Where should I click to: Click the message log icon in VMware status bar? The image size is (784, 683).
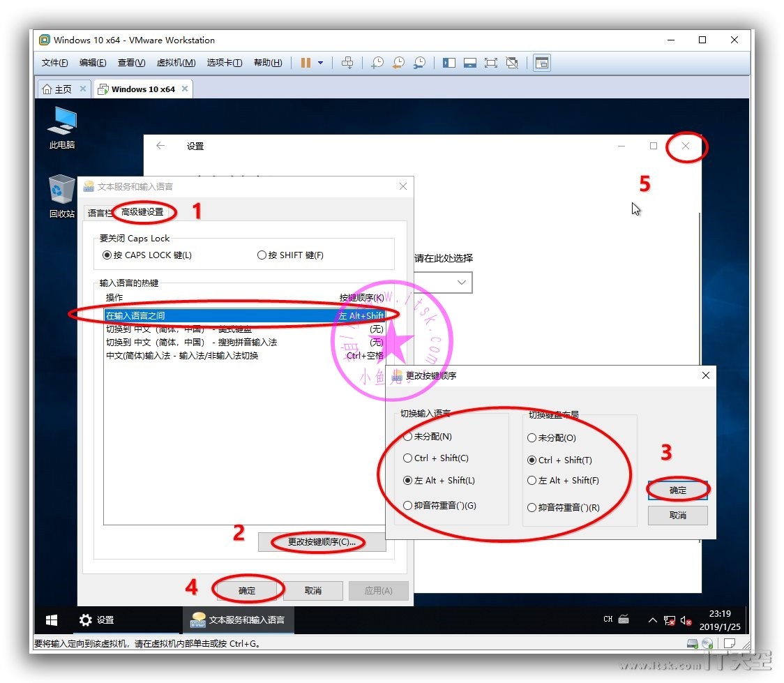coord(730,643)
